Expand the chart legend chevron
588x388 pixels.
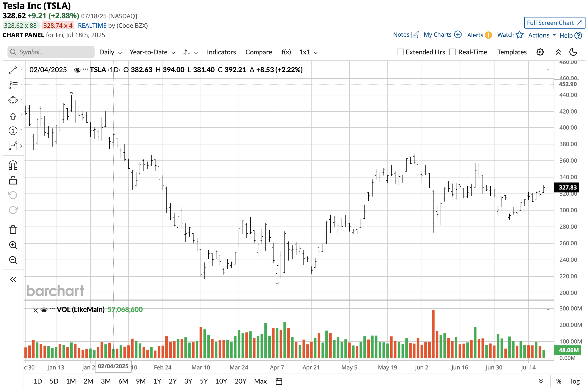coord(548,70)
